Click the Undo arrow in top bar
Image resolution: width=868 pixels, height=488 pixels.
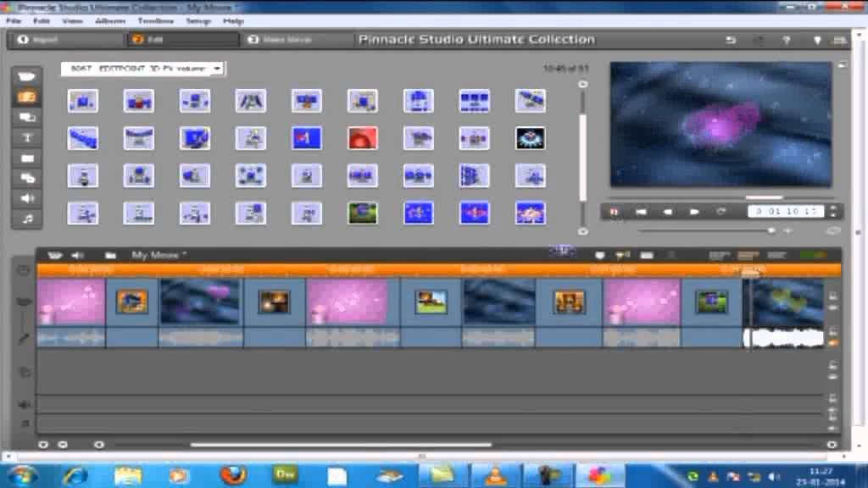tap(731, 40)
